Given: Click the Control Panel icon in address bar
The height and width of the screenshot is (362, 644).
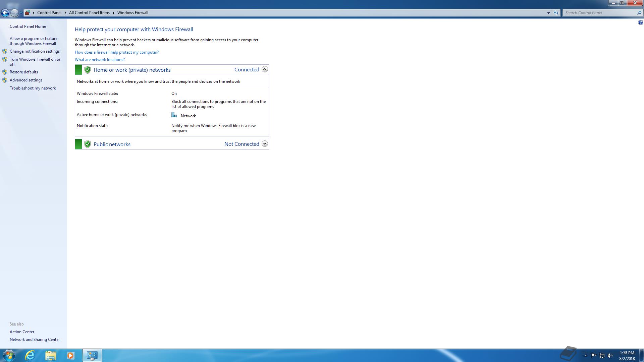Looking at the screenshot, I should pos(28,13).
